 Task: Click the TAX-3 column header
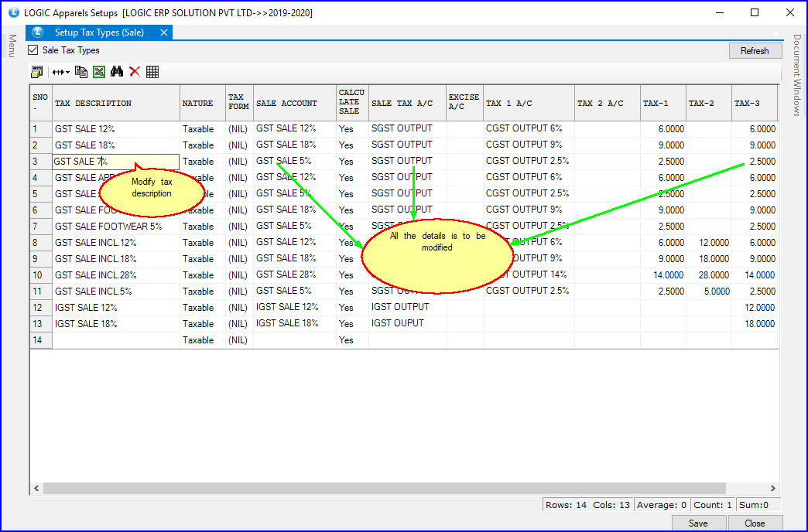pos(755,103)
